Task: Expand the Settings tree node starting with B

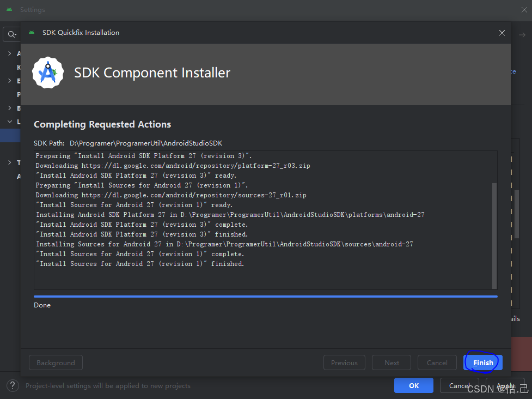Action: 9,108
